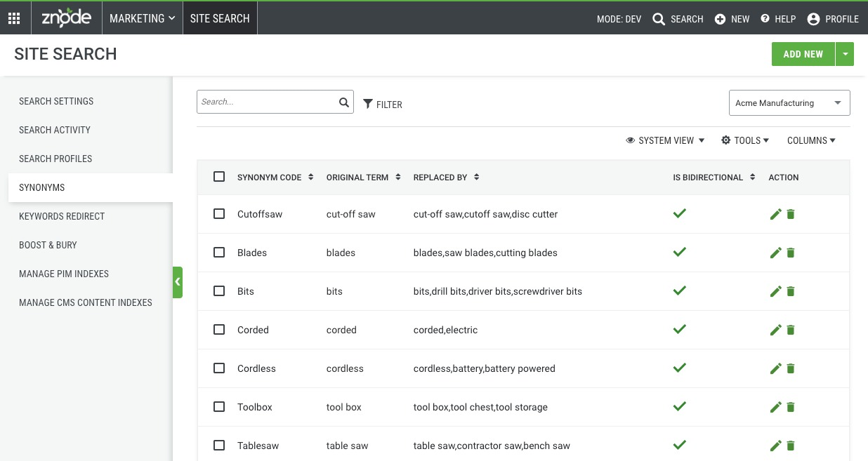Check the Cutoffsaw row checkbox
The height and width of the screenshot is (461, 868).
pos(219,214)
